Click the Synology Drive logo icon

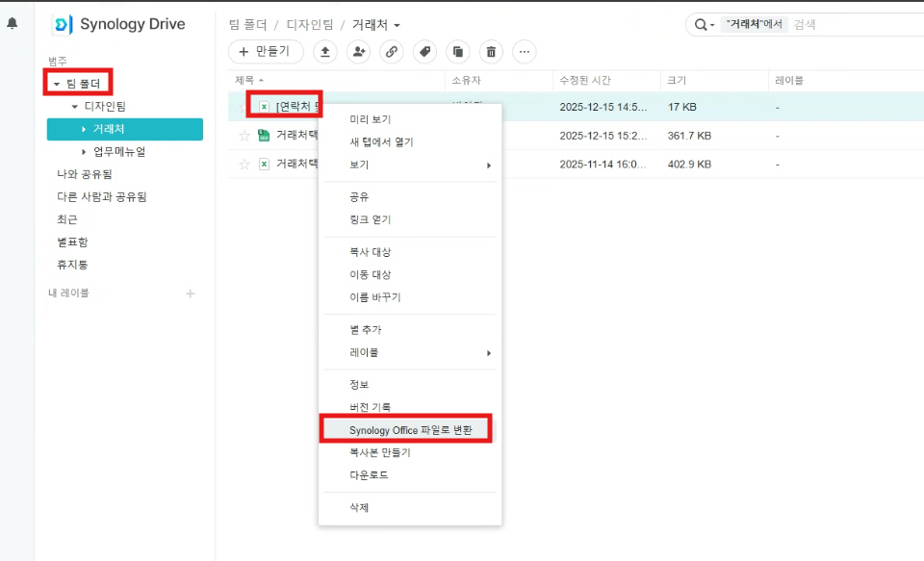coord(64,25)
